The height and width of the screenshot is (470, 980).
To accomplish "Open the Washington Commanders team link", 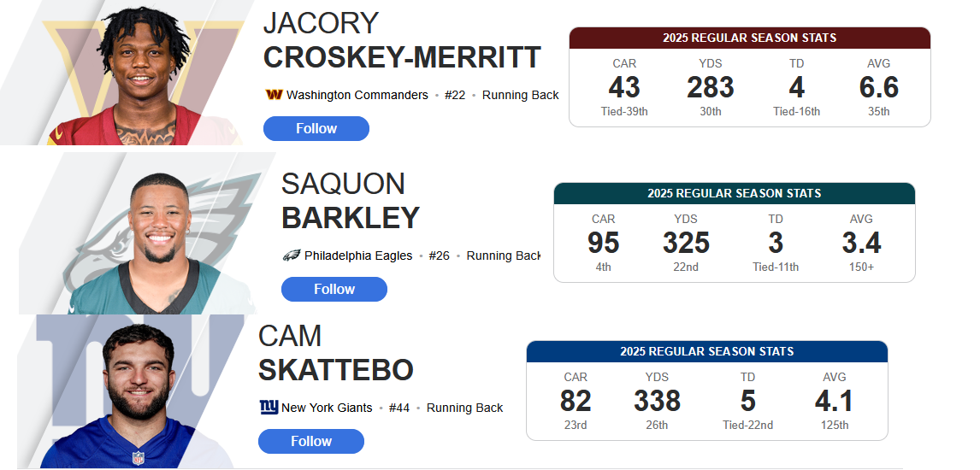I will 357,95.
